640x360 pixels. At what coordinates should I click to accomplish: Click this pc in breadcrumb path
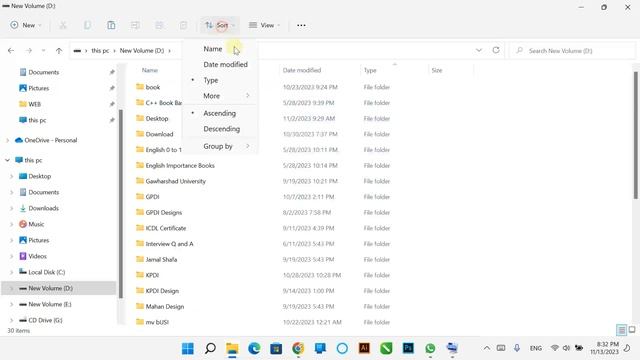[100, 51]
